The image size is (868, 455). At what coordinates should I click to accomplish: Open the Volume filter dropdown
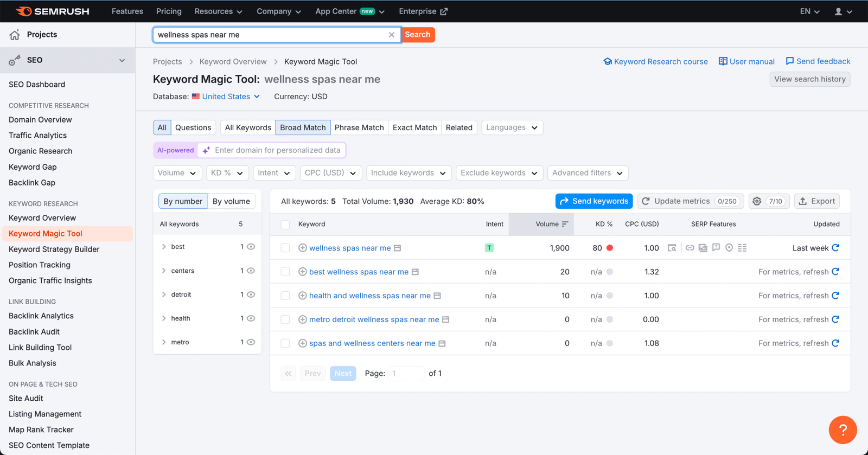click(177, 173)
